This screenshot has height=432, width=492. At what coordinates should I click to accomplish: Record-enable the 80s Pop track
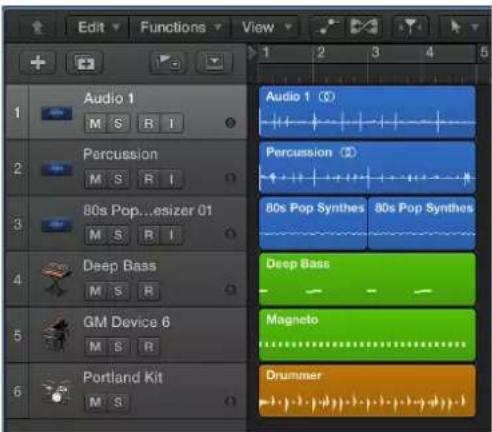click(149, 235)
